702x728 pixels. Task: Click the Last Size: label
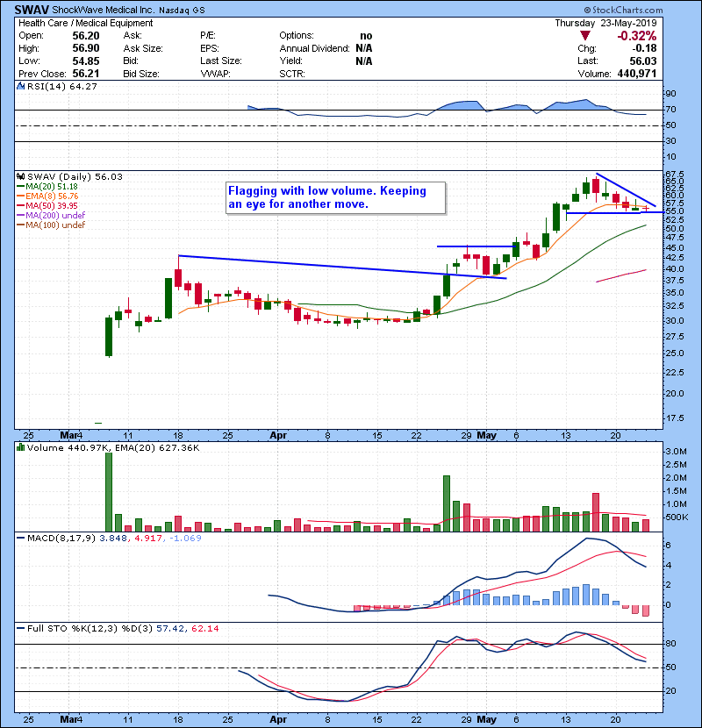(221, 61)
